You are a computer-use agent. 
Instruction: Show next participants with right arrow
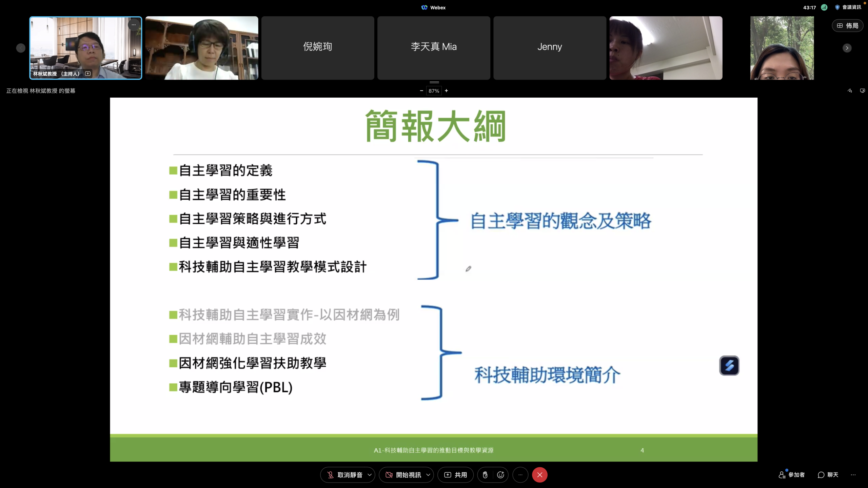pos(847,48)
